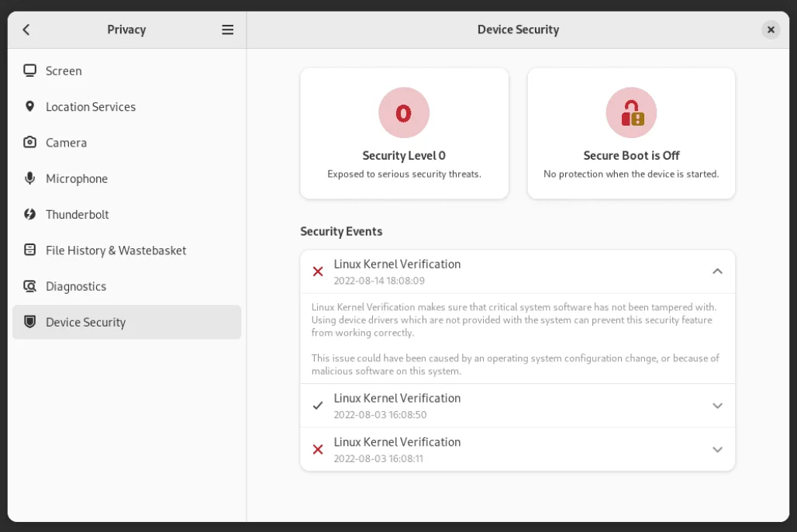The width and height of the screenshot is (797, 532).
Task: Open the hamburger menu in Privacy header
Action: [228, 29]
